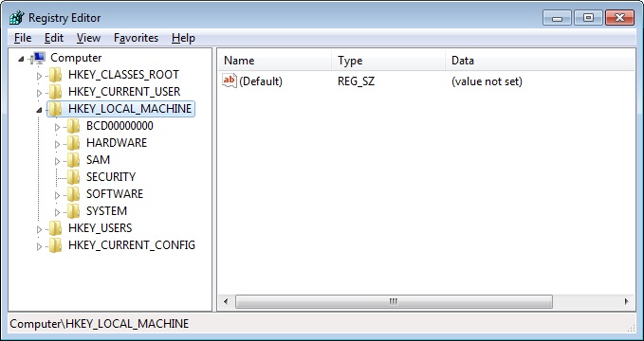Open the View menu

88,38
